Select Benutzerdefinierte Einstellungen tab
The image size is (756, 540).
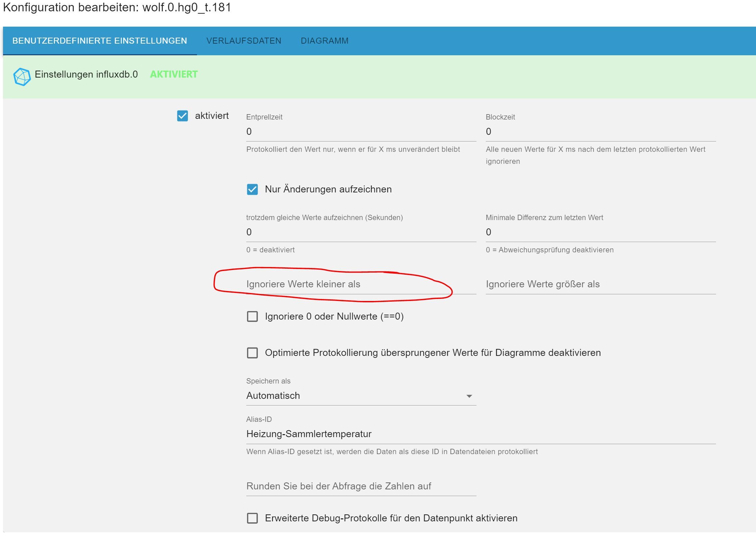point(99,41)
